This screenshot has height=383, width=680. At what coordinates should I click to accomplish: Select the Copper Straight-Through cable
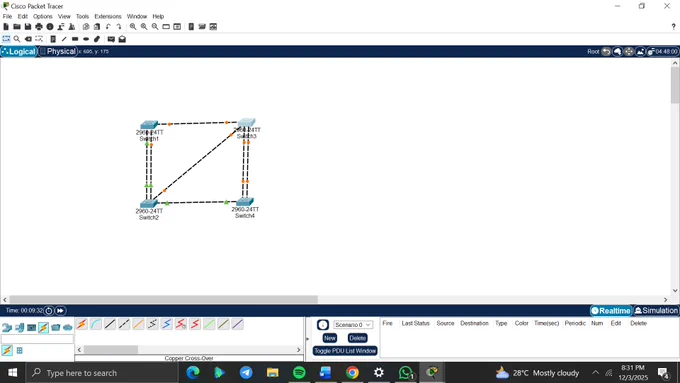pyautogui.click(x=110, y=324)
